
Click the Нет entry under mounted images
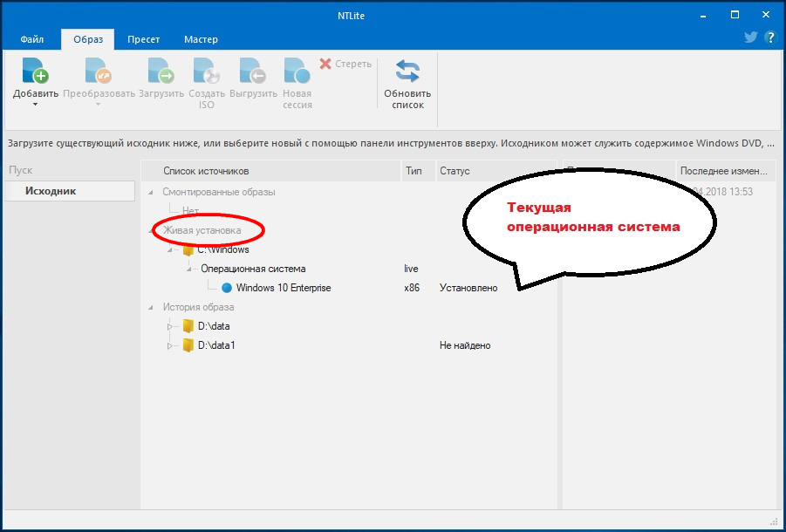(190, 211)
